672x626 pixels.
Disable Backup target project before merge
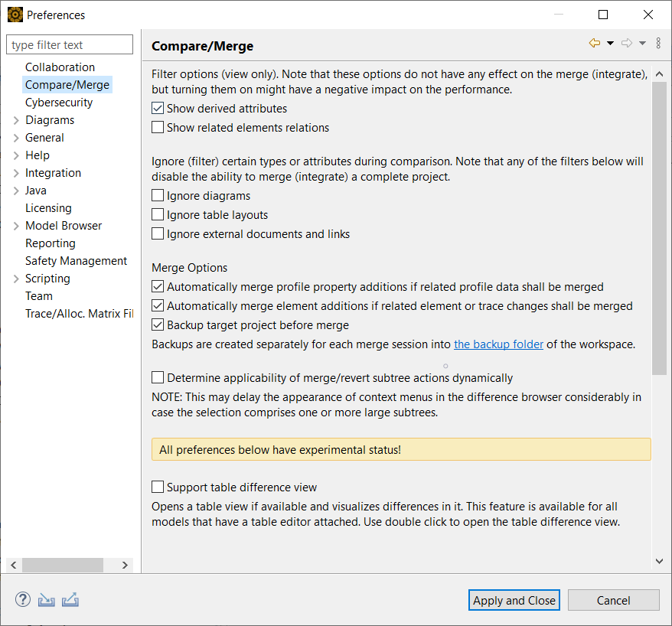pyautogui.click(x=158, y=325)
